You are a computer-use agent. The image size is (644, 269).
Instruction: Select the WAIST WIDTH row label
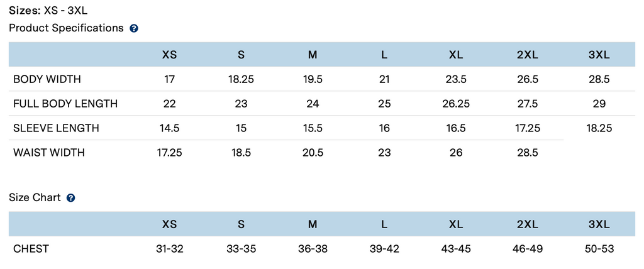click(49, 153)
